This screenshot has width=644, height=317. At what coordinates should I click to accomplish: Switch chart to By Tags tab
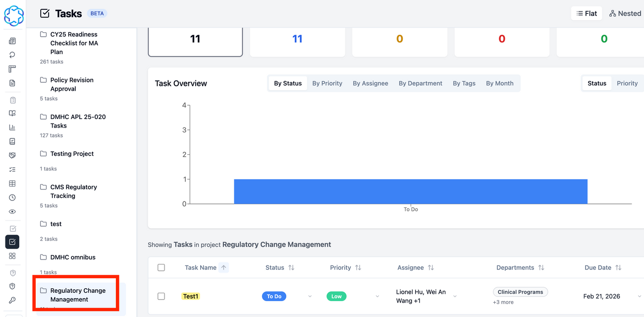tap(464, 83)
